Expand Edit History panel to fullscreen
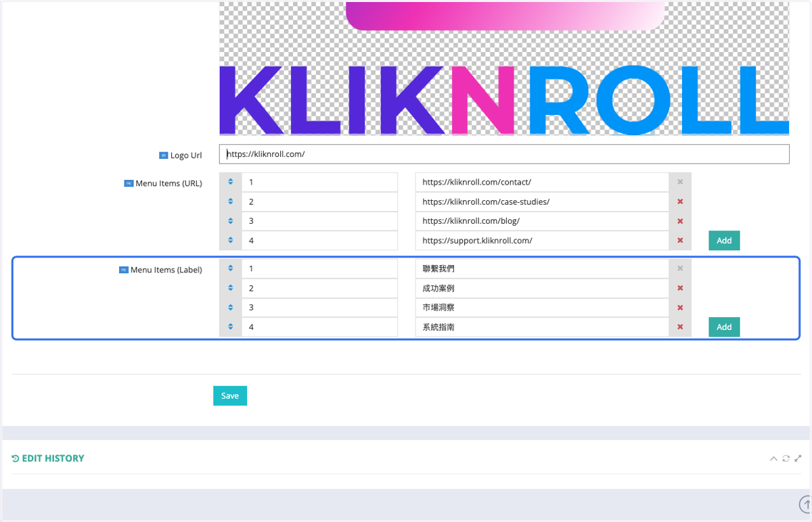 tap(798, 458)
